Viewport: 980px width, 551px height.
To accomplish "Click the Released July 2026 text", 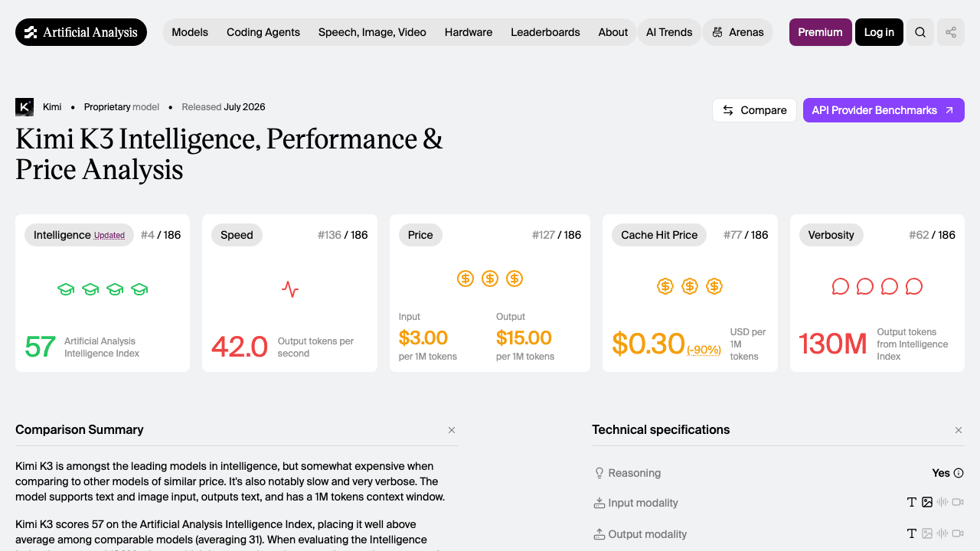I will (224, 107).
